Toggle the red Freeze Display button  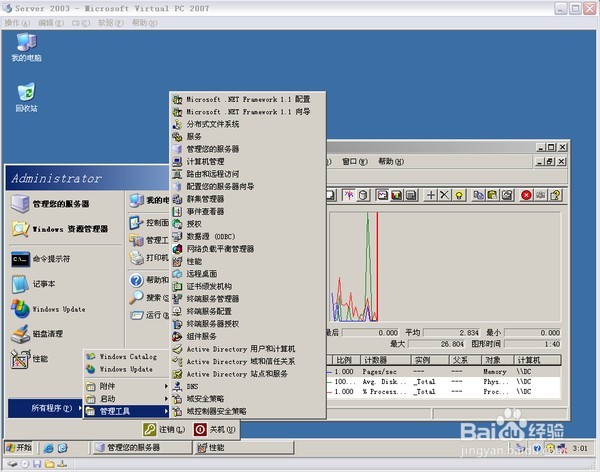coord(526,195)
